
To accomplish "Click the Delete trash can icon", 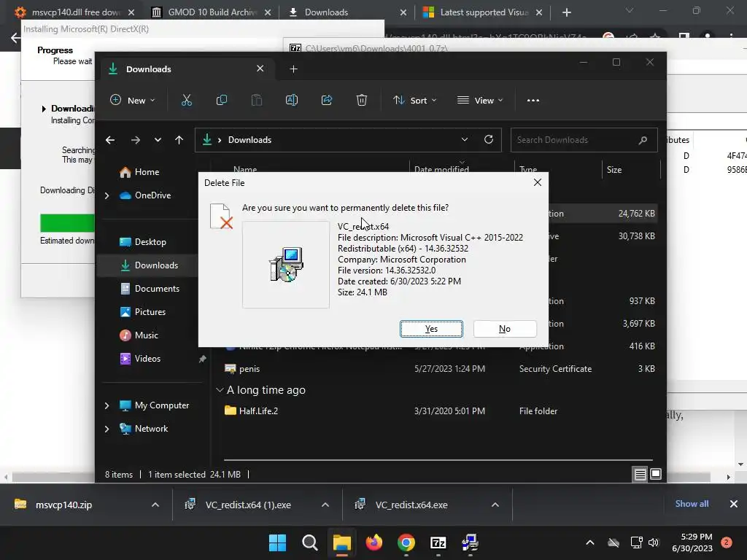I will 362,101.
